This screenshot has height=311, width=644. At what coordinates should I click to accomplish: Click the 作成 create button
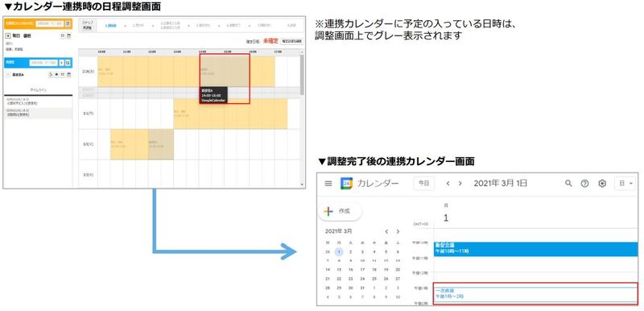340,211
